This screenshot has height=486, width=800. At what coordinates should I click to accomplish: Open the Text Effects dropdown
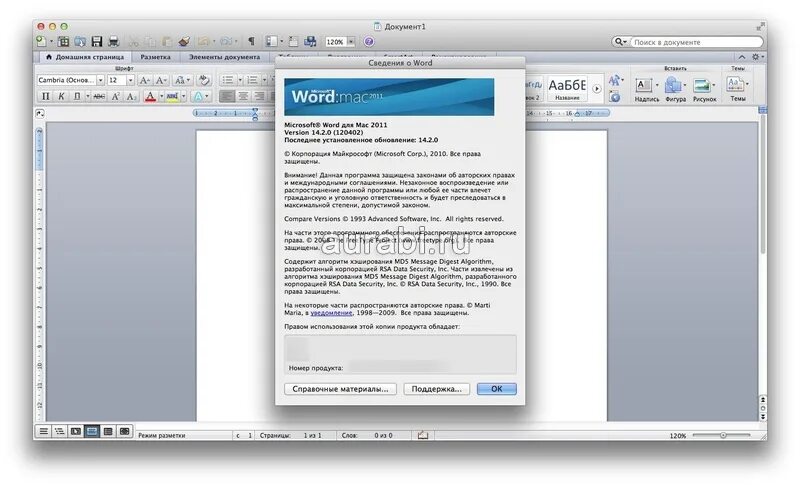point(200,96)
